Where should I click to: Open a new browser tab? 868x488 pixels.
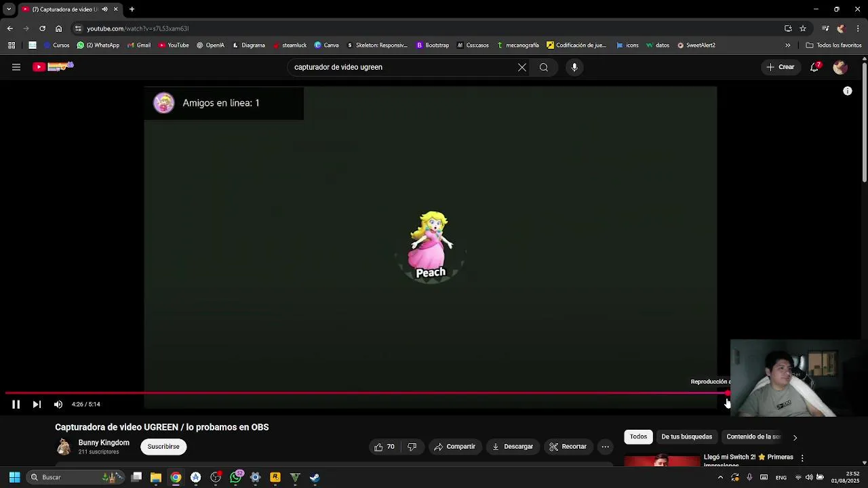pos(132,9)
